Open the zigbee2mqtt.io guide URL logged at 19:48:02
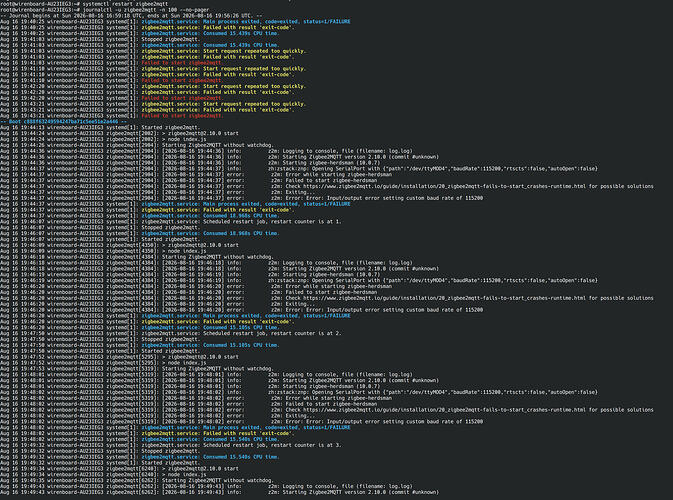This screenshot has height=500, width=673. click(444, 410)
